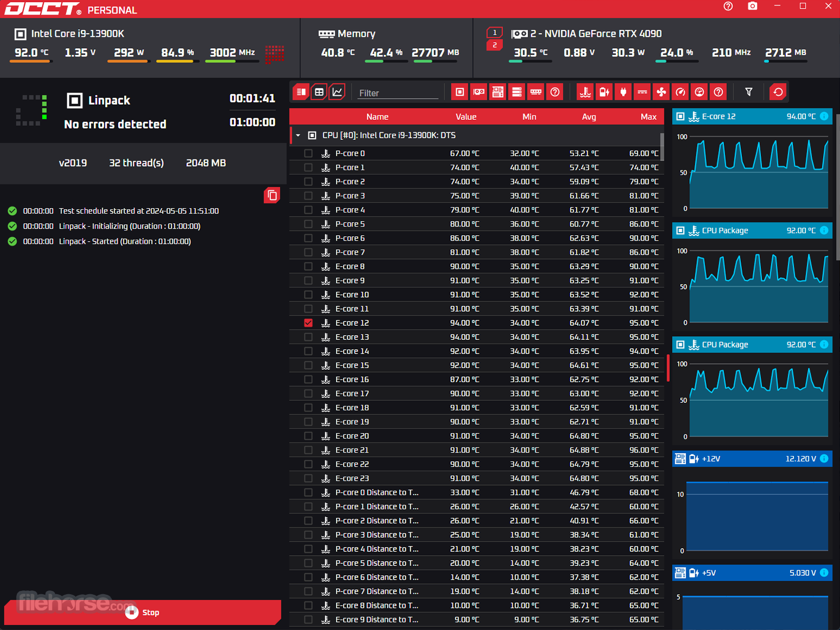Viewport: 840px width, 630px height.
Task: Toggle the fan sensor type filter
Action: point(661,92)
